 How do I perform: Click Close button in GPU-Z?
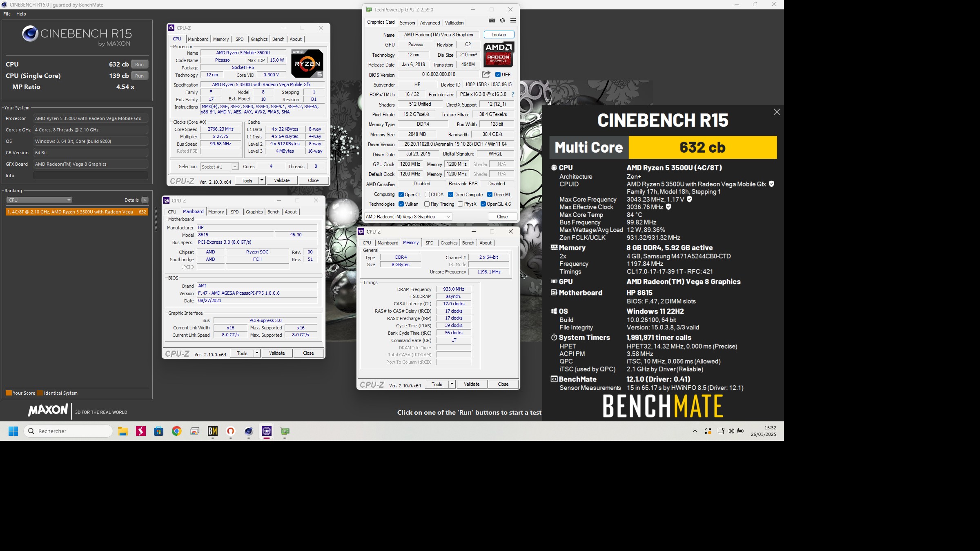point(502,217)
